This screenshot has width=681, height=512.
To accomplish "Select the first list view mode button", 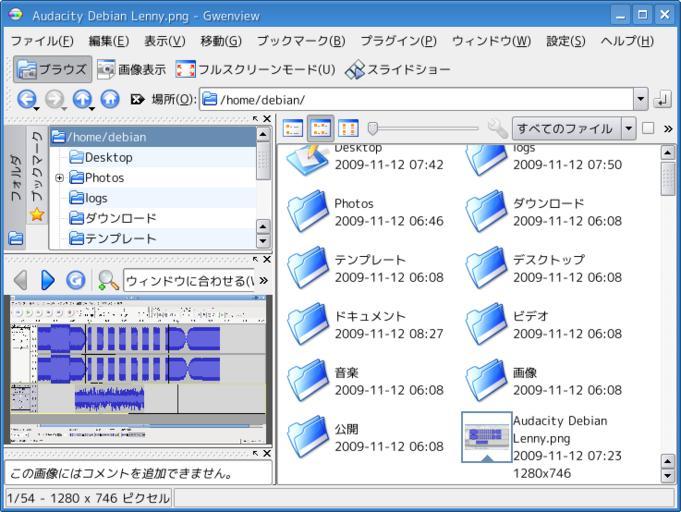I will tap(292, 128).
